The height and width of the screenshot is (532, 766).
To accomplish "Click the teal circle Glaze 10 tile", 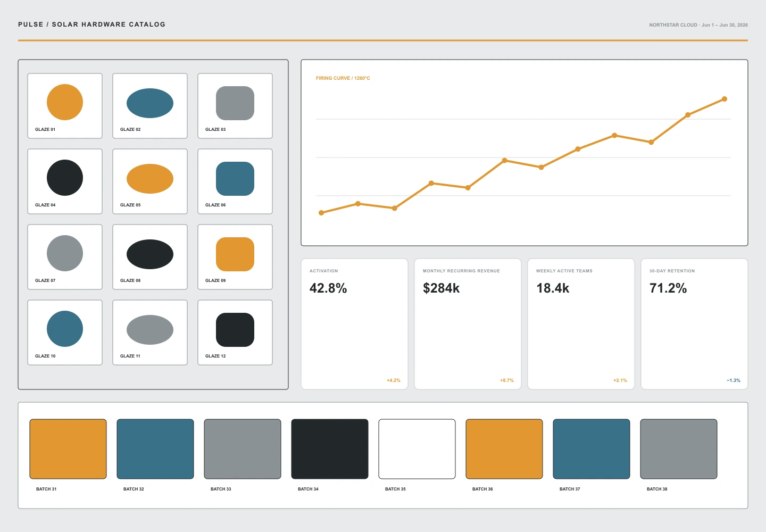I will point(65,332).
